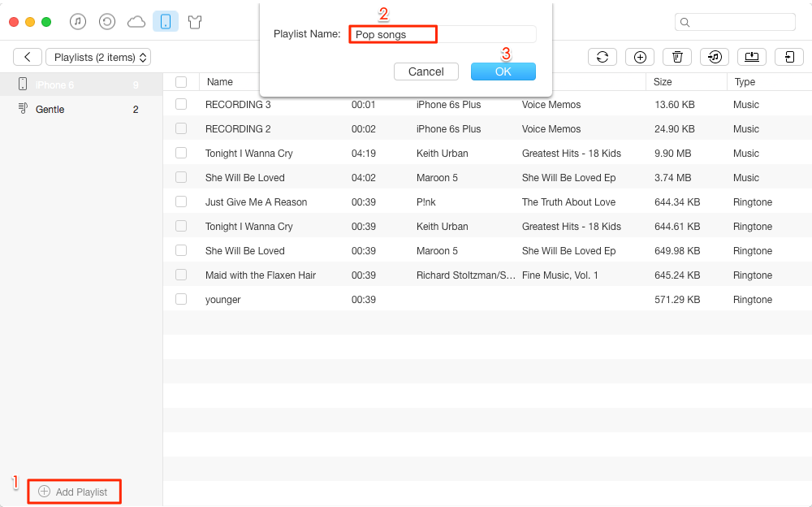Click the iPhone device icon in sidebar
Screen dimensions: 812x507
(x=22, y=84)
